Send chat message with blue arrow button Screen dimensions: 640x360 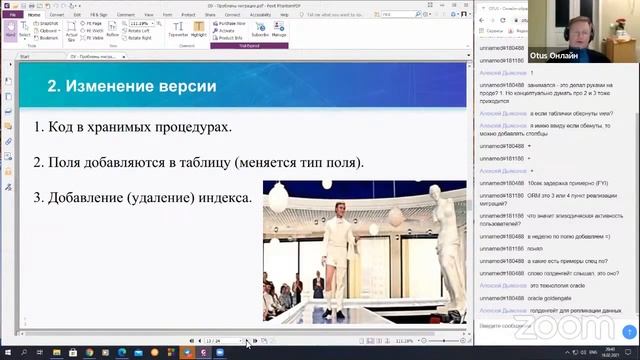click(x=629, y=332)
